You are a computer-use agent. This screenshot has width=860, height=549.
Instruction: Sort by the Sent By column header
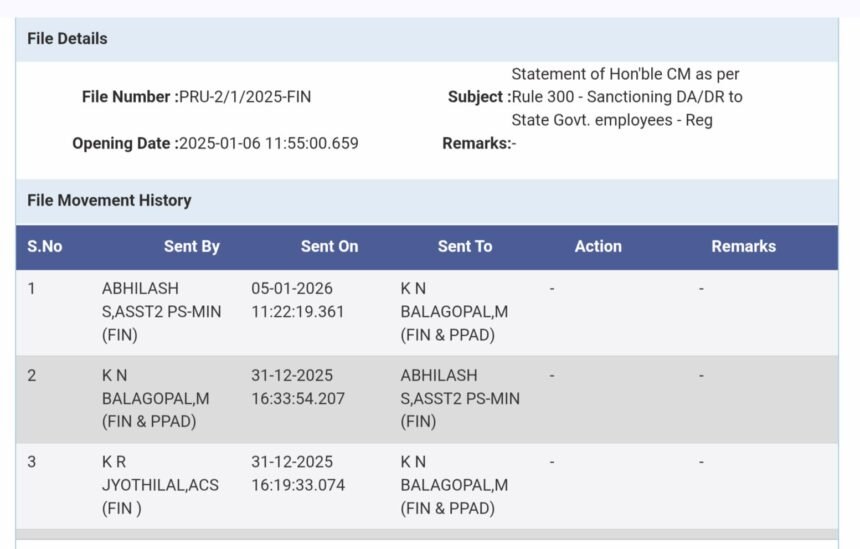tap(192, 246)
